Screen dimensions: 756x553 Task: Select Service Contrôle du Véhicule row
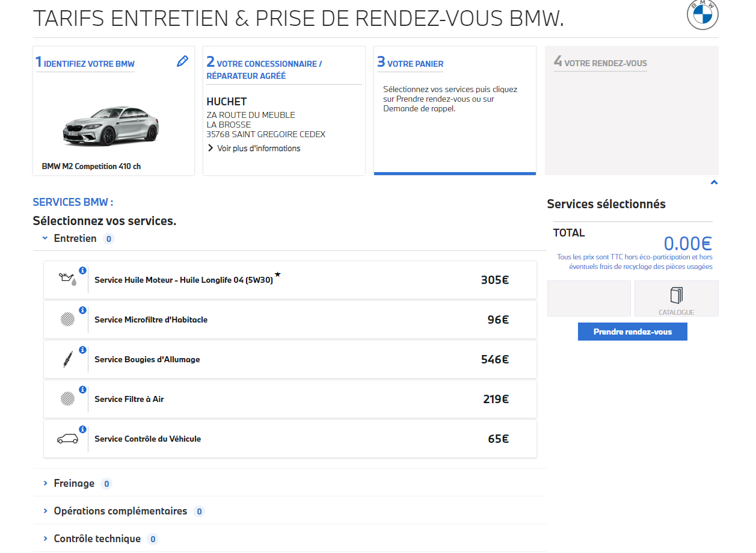(290, 439)
